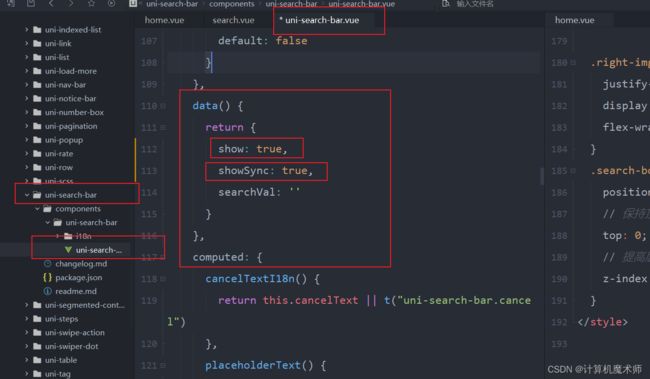
Task: Select the uni-segmented-cont... folder
Action: (85, 305)
